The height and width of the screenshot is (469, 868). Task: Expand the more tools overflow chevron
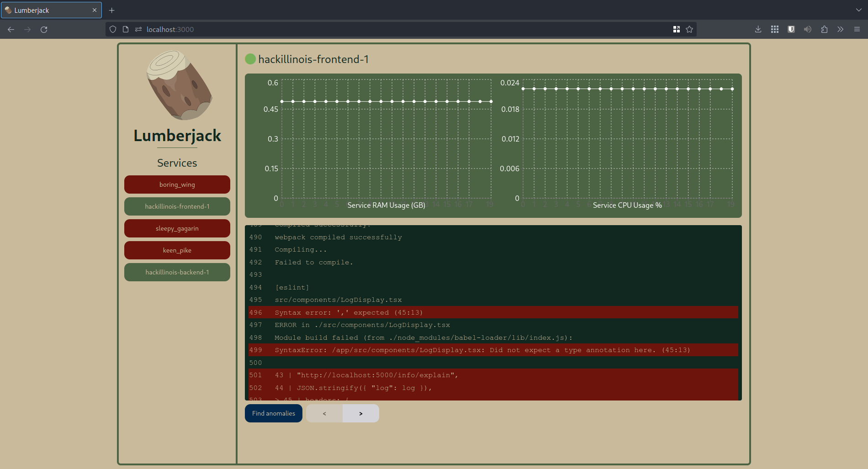(841, 30)
